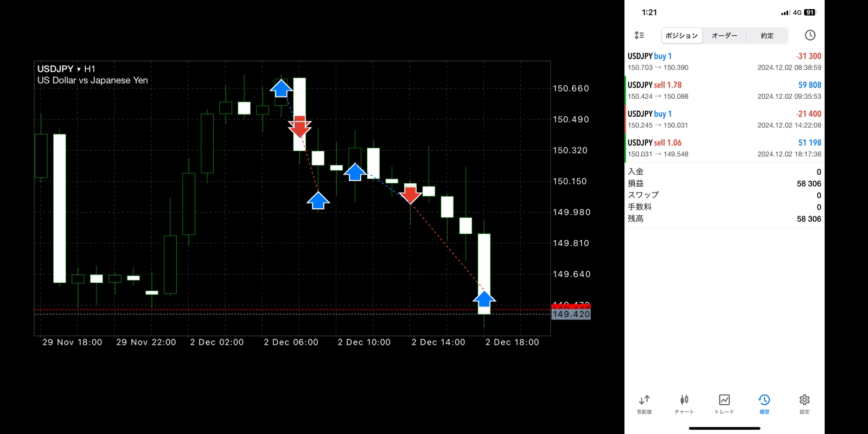Click the 1:21 status bar clock
868x434 pixels.
(649, 12)
